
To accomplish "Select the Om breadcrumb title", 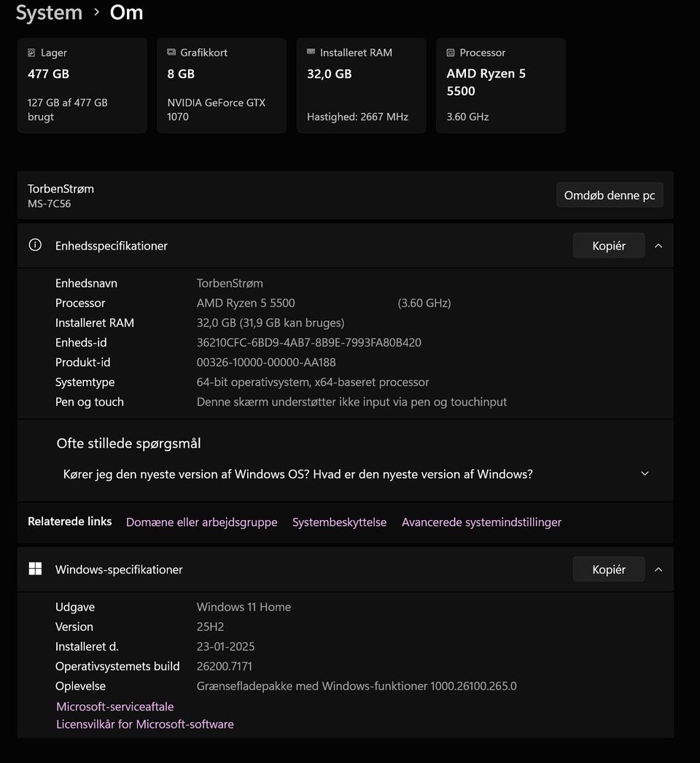I will [126, 12].
